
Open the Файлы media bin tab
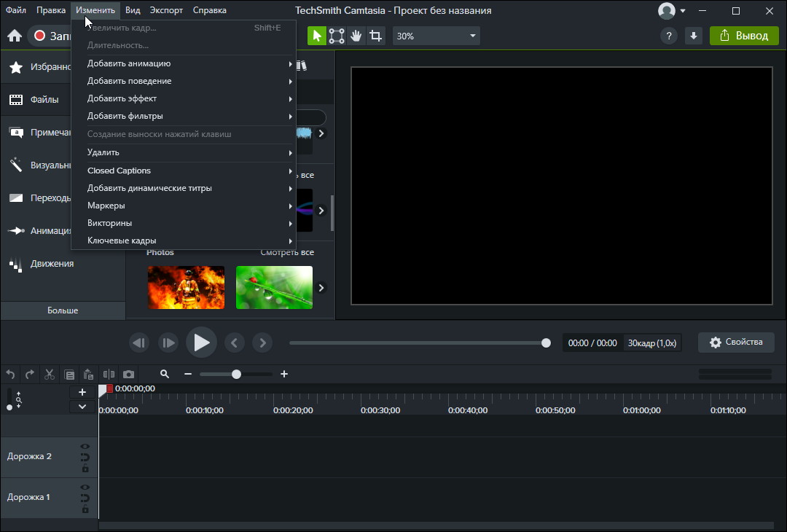pyautogui.click(x=36, y=99)
